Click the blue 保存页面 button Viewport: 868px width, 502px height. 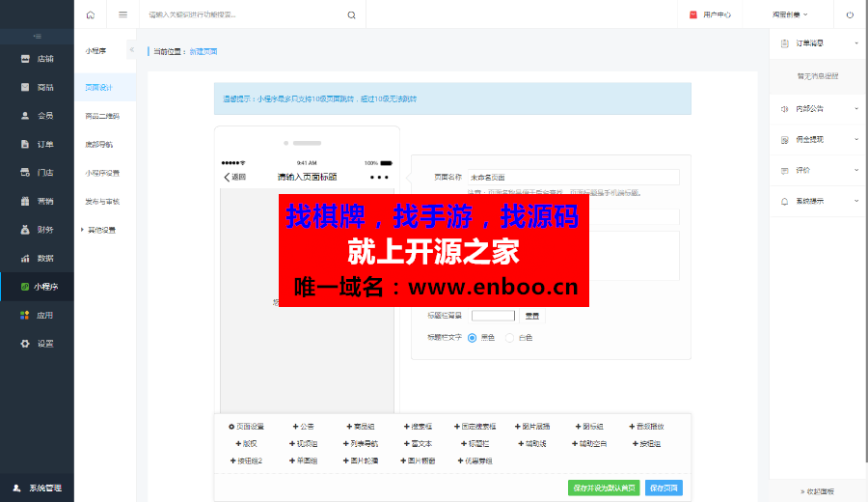(664, 488)
